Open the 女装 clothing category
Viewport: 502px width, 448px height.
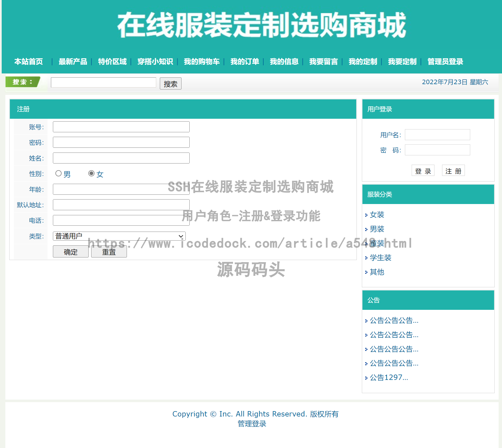[x=377, y=215]
